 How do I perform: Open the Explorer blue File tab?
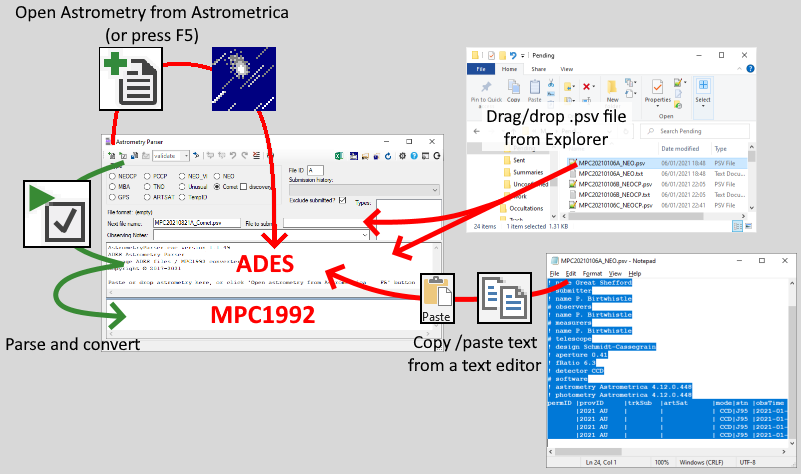tap(481, 69)
